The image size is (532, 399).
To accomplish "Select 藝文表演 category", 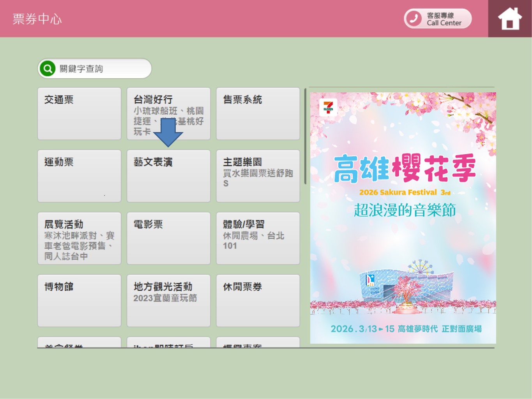I will (x=168, y=176).
